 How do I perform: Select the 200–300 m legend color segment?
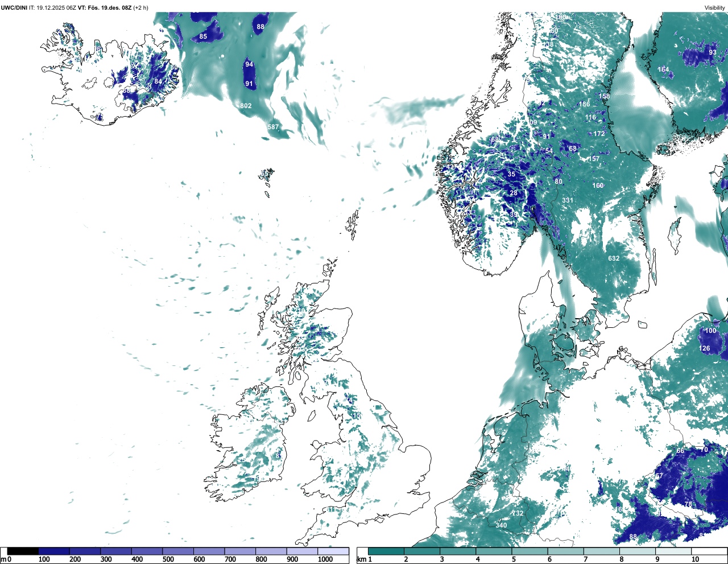85,551
